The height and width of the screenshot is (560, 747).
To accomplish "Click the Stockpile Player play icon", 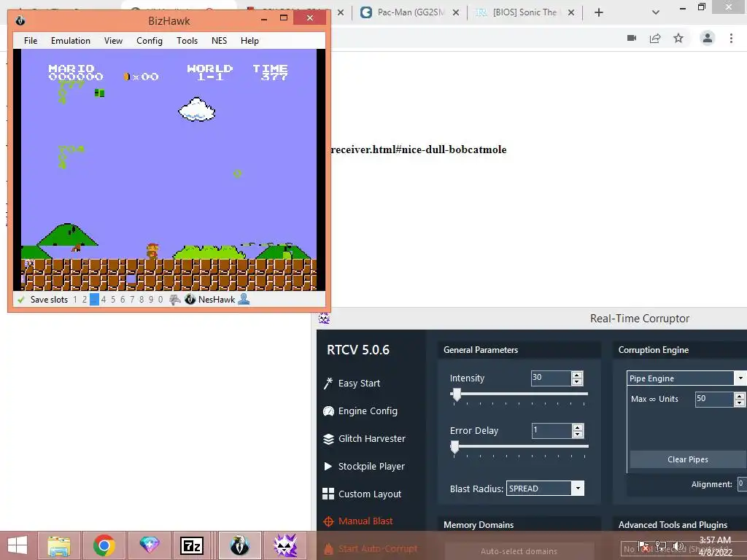I will pyautogui.click(x=328, y=466).
